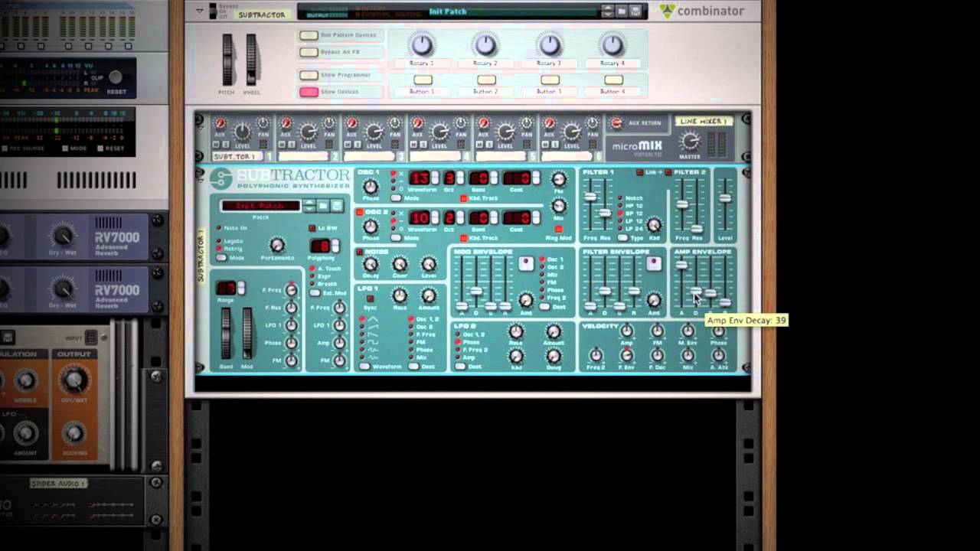980x551 pixels.
Task: Toggle Combinator Button 1
Action: pos(423,80)
